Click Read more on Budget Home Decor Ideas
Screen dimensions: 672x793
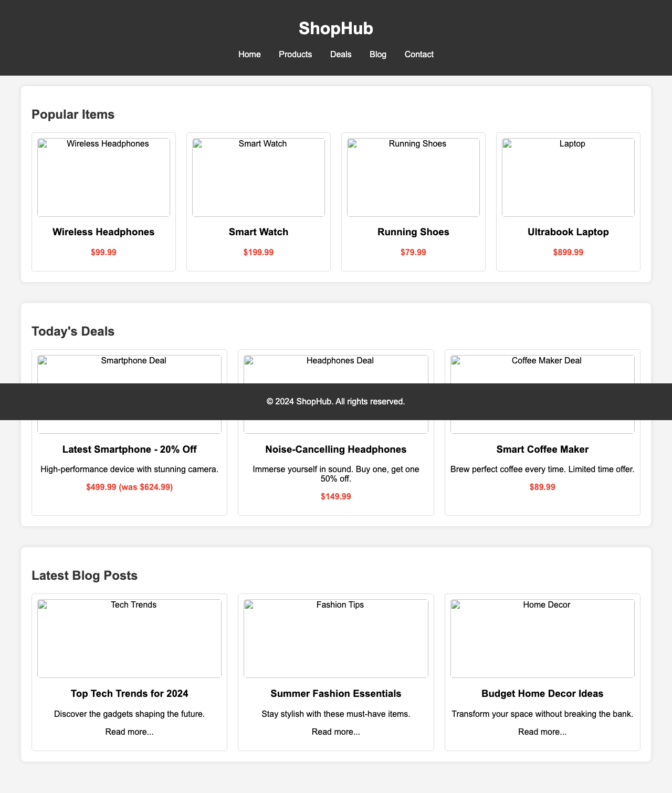click(x=543, y=732)
